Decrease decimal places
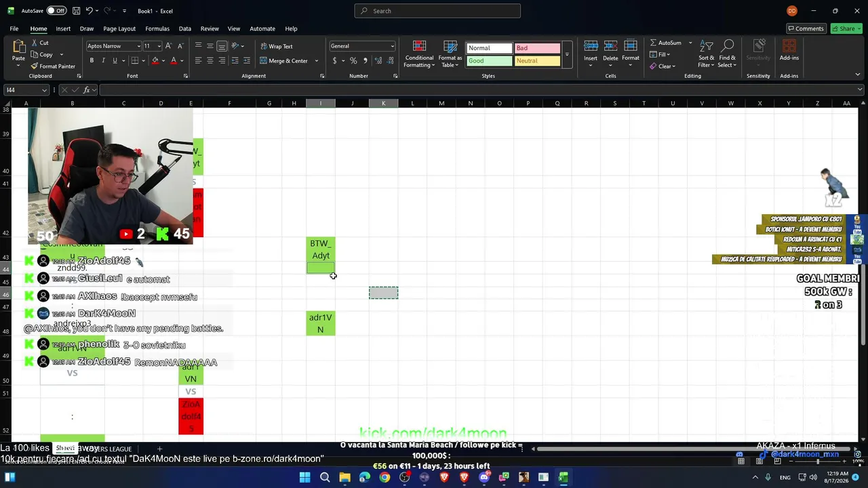Image resolution: width=868 pixels, height=488 pixels. [x=389, y=60]
